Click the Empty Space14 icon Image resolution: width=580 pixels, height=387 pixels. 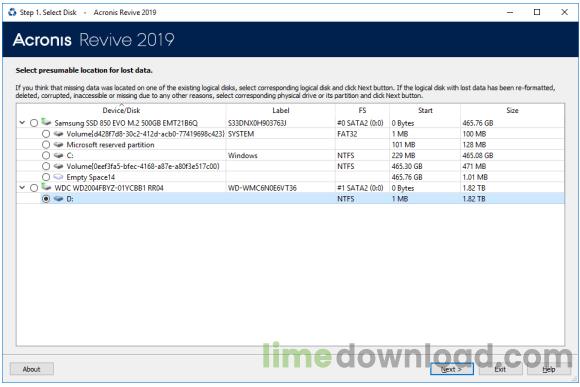click(58, 177)
